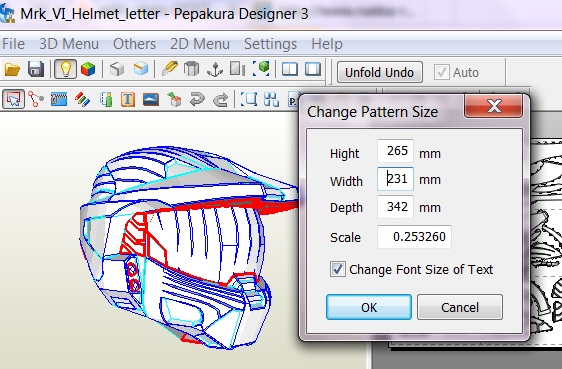Open the Others menu
This screenshot has height=369, width=562.
tap(134, 44)
